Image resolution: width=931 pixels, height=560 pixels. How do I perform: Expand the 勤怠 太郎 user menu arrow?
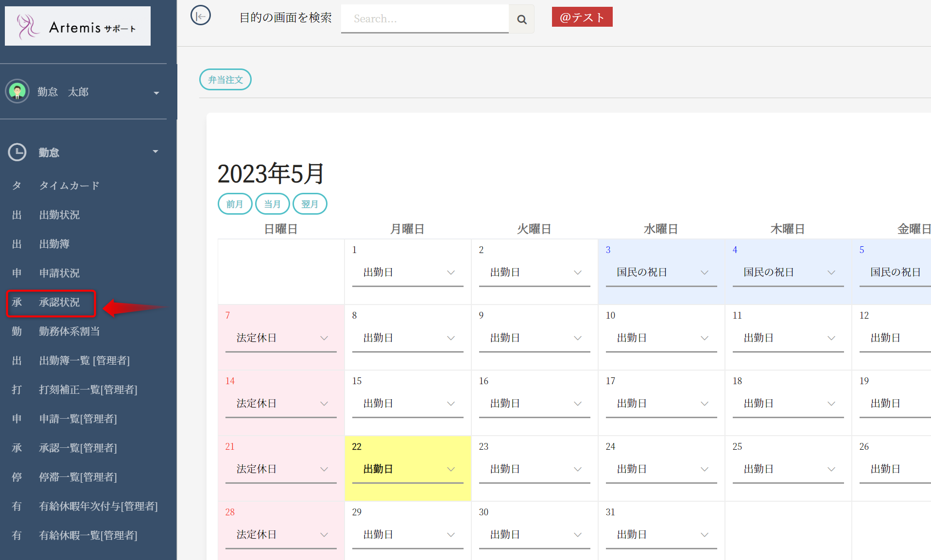[x=156, y=93]
